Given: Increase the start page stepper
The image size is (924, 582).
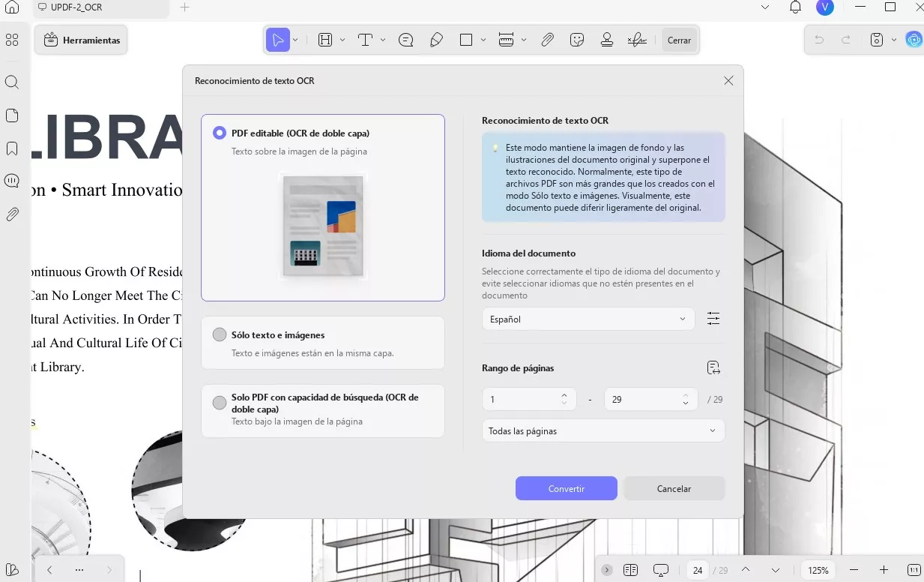Looking at the screenshot, I should [x=564, y=395].
